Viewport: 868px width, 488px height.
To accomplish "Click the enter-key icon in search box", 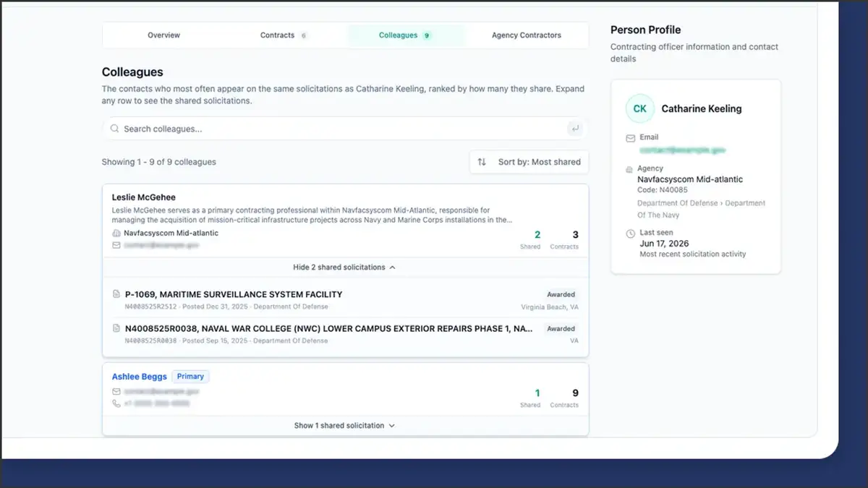I will tap(575, 129).
